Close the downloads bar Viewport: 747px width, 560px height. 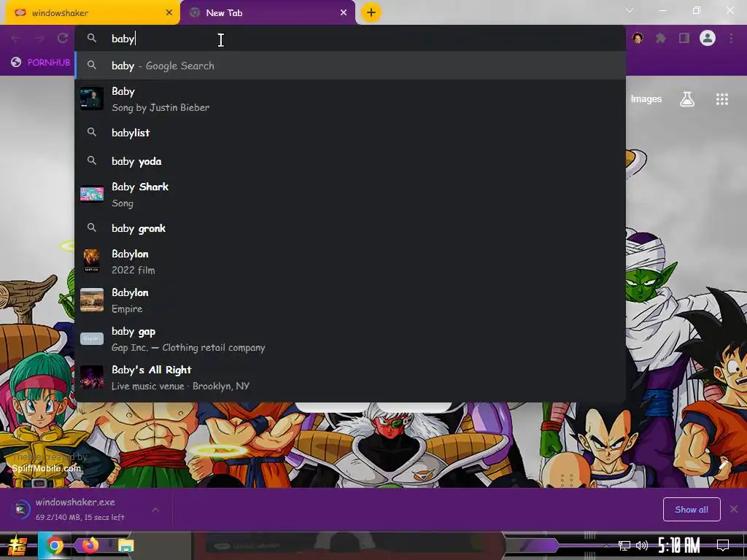[734, 509]
